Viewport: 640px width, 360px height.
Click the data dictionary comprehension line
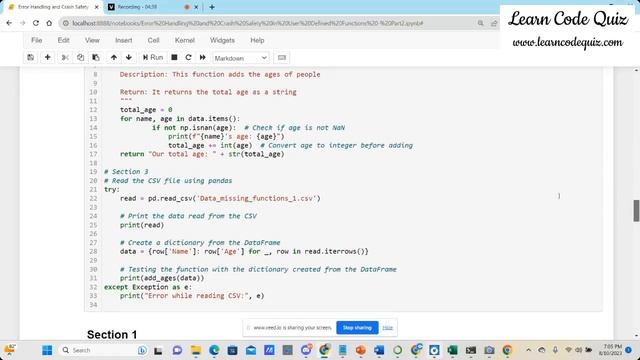point(244,251)
